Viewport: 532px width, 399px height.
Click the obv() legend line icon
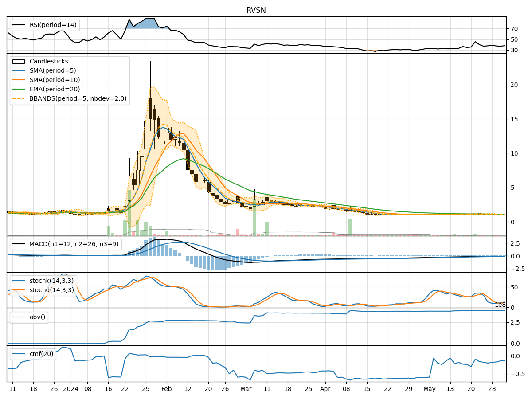coord(18,317)
